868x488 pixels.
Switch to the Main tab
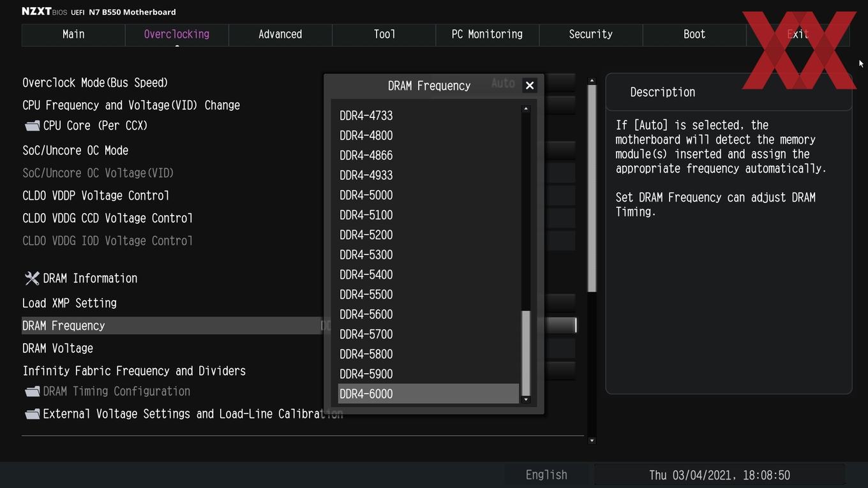tap(73, 34)
